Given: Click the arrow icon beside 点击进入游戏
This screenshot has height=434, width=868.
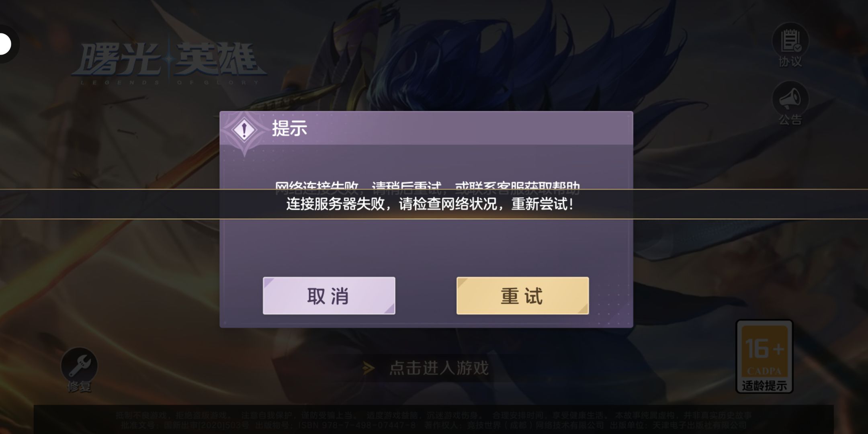Looking at the screenshot, I should (x=368, y=368).
